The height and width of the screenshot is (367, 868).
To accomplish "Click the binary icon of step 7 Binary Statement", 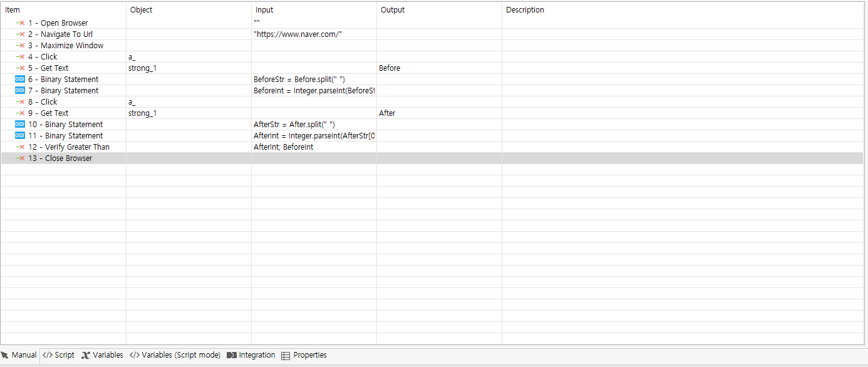I will pyautogui.click(x=20, y=91).
